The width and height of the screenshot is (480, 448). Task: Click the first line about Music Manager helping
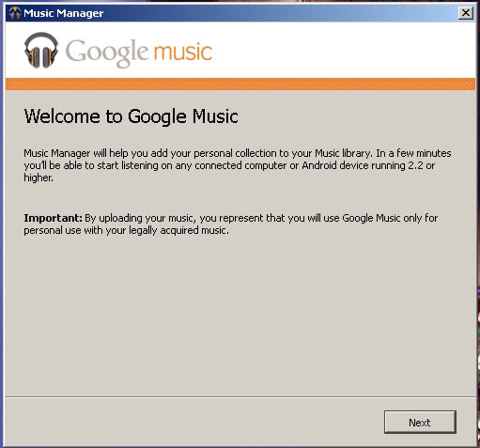tap(237, 153)
